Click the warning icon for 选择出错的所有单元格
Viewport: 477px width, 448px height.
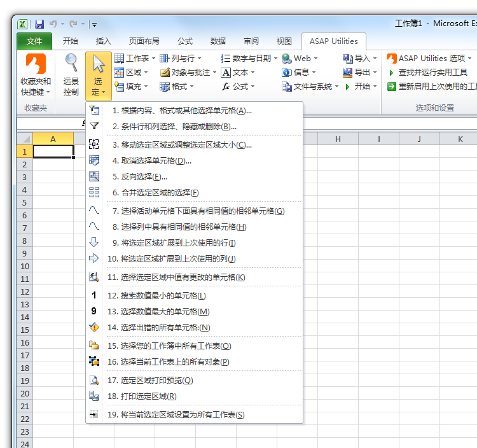pyautogui.click(x=94, y=327)
